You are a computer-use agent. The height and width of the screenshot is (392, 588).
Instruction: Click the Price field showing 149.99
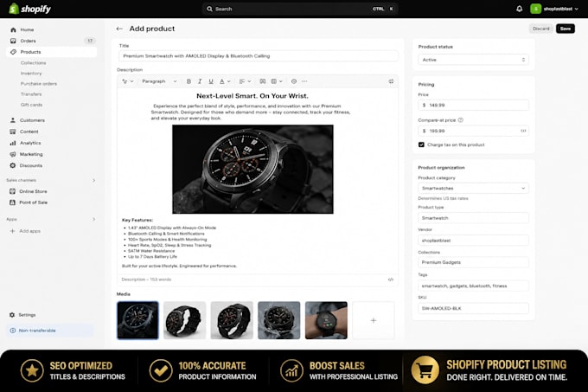tap(473, 105)
